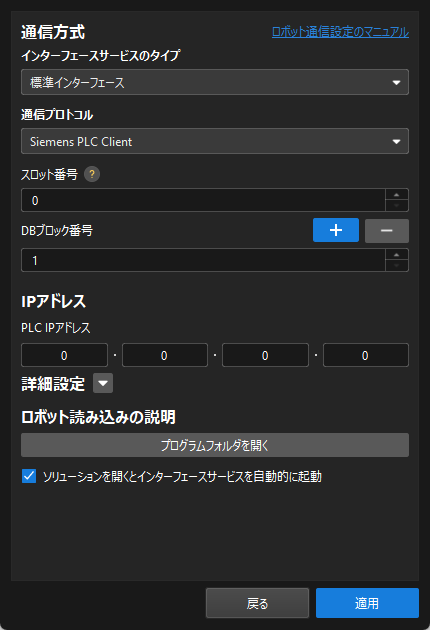Increase the DBブロック番号 value with up arrow
The height and width of the screenshot is (630, 430).
(x=397, y=255)
